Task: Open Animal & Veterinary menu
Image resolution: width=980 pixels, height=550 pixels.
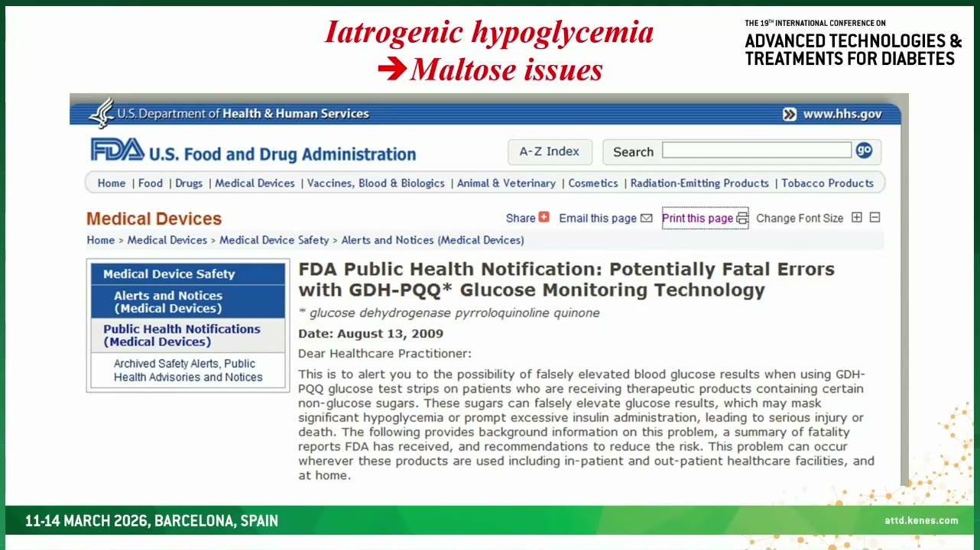Action: 506,183
